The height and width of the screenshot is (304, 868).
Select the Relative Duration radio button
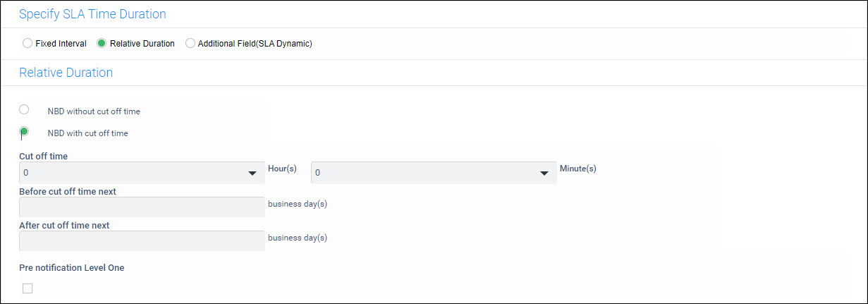click(x=102, y=44)
